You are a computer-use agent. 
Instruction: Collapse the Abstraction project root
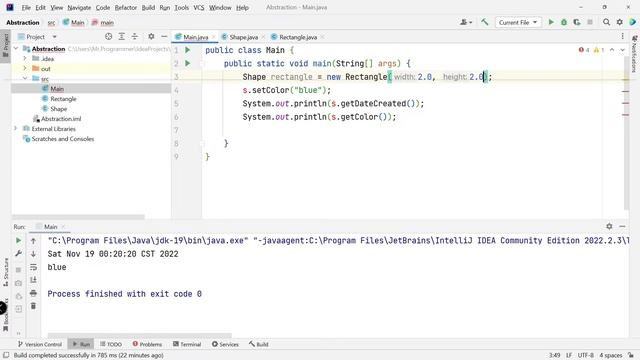16,49
